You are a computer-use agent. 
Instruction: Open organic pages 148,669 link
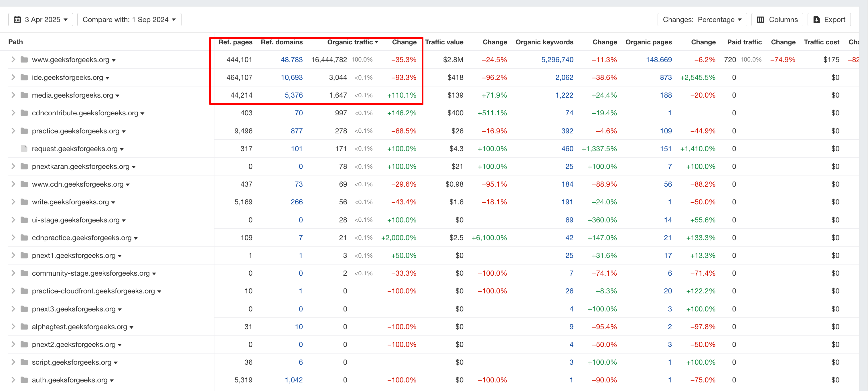coord(659,60)
